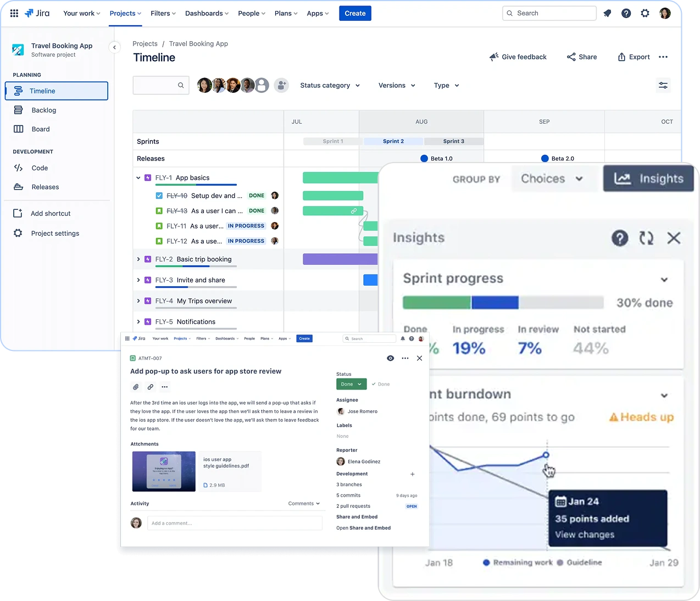This screenshot has width=700, height=601.
Task: Open the Dashboards menu
Action: (x=207, y=13)
